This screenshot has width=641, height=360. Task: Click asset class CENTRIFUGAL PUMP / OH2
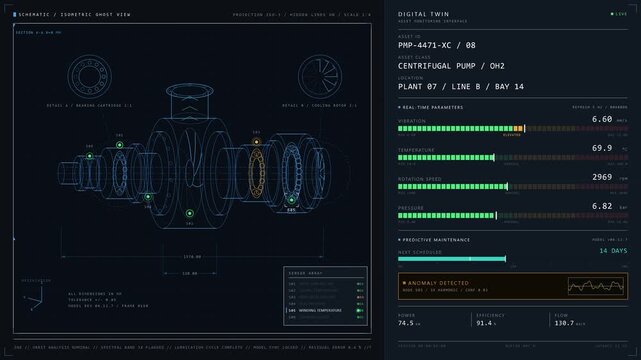point(451,66)
